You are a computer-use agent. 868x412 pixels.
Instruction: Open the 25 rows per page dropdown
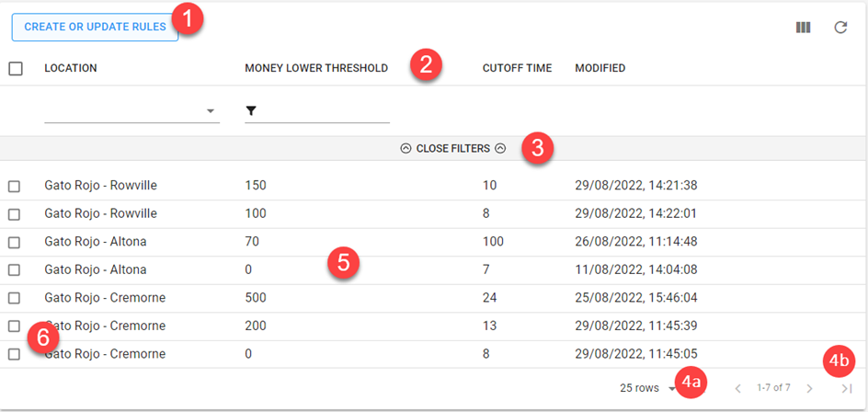647,388
